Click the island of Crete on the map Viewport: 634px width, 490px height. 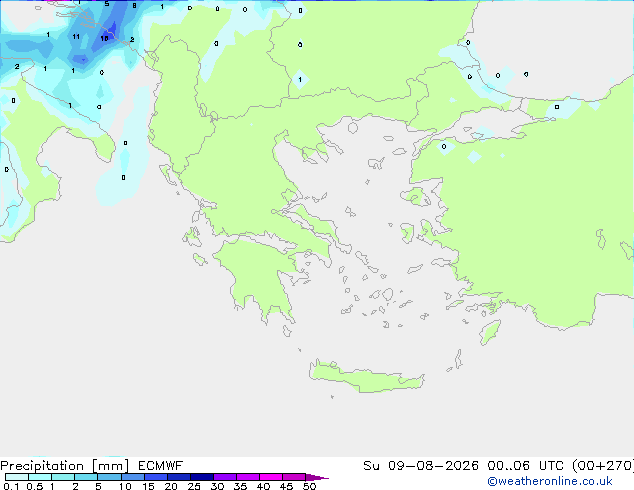coord(366,377)
